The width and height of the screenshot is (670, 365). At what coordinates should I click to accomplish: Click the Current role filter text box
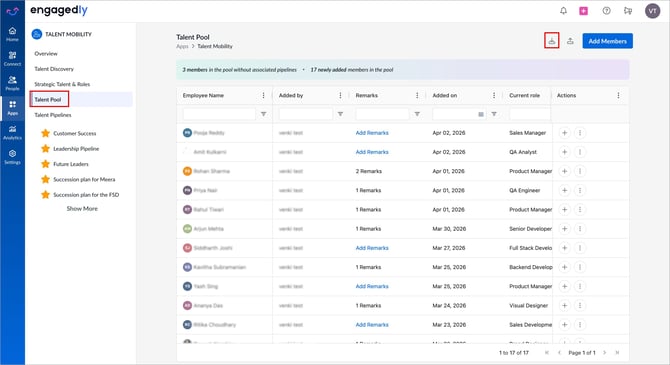point(530,114)
